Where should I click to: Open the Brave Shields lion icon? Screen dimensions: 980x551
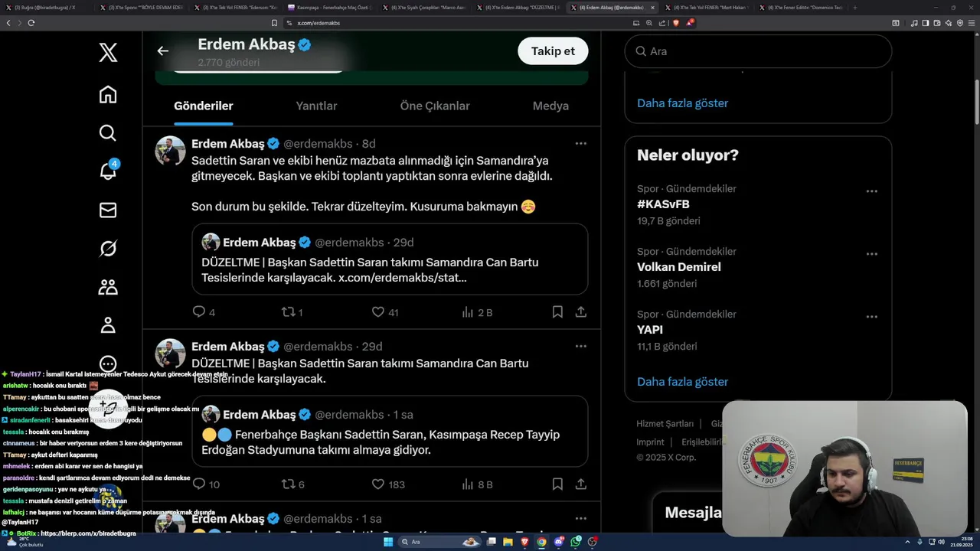(x=676, y=23)
